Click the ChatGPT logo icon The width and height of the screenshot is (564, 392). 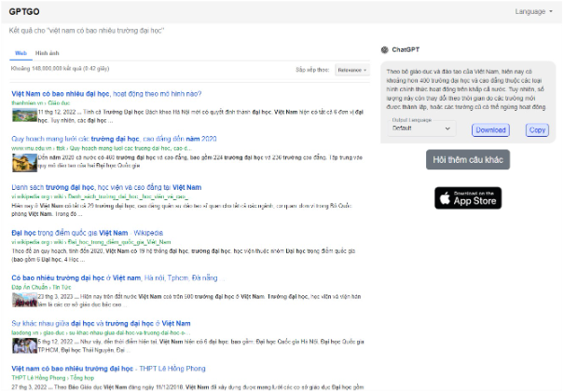(x=385, y=49)
